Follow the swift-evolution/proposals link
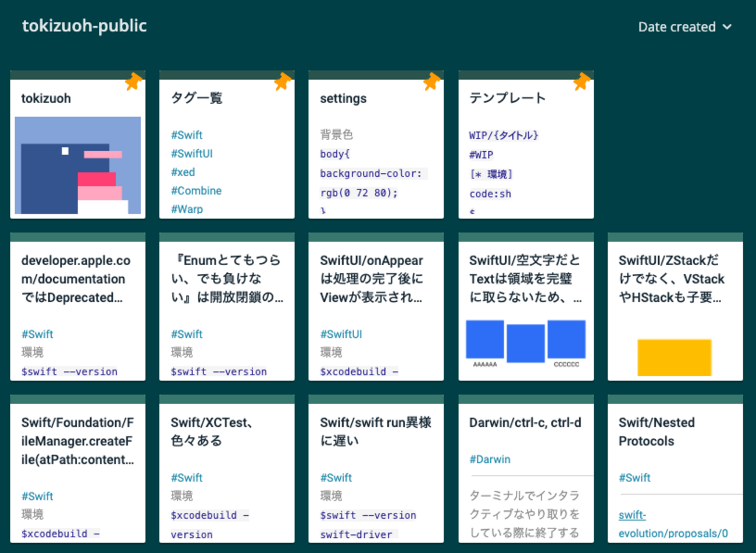Screen dimensions: 756x553 [x=672, y=524]
